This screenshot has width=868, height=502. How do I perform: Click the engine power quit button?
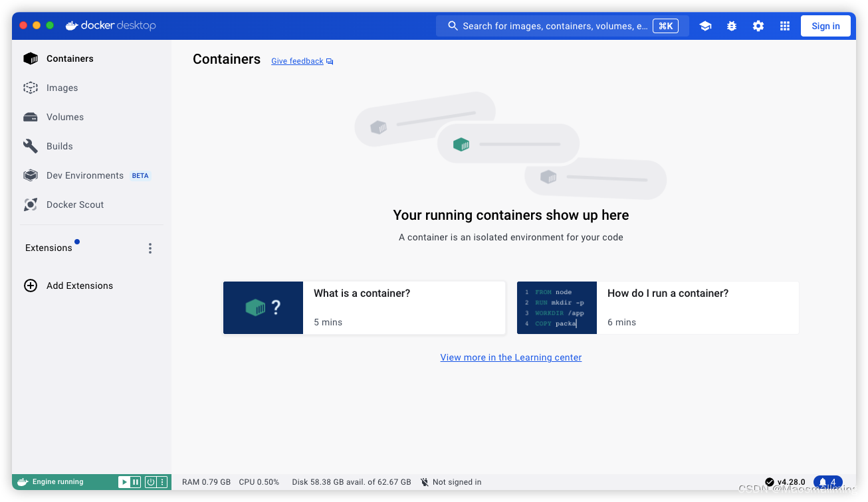pyautogui.click(x=151, y=482)
